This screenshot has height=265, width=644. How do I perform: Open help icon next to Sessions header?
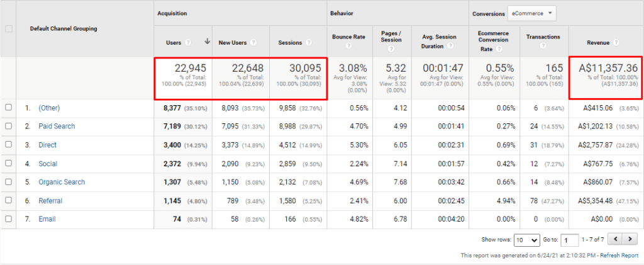point(308,42)
